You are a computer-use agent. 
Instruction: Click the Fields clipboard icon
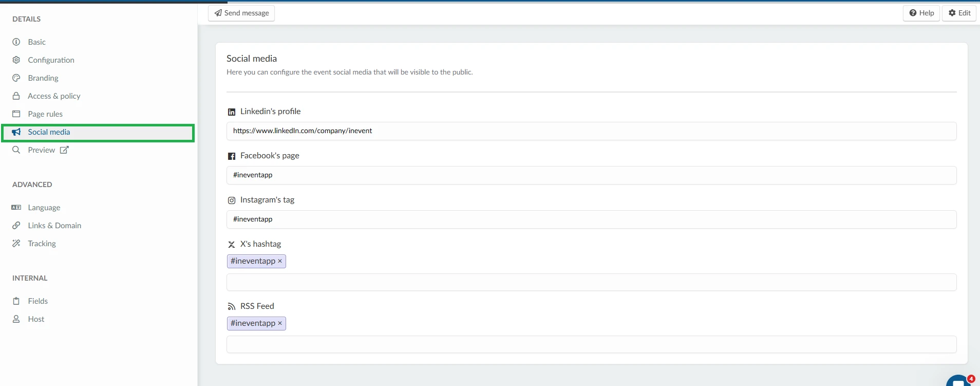[x=16, y=301]
